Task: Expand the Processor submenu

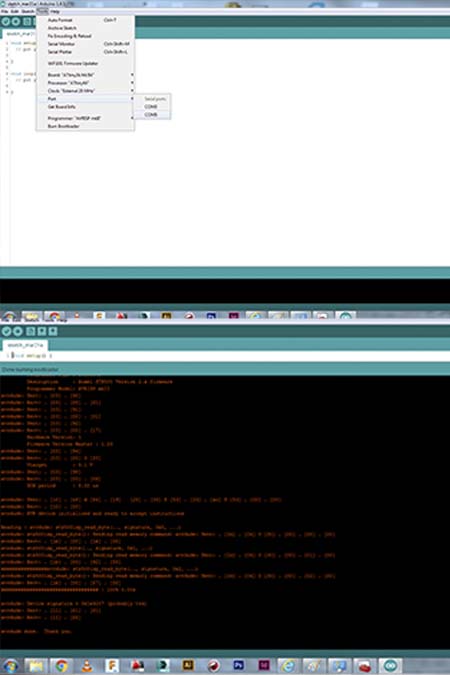Action: pos(85,83)
